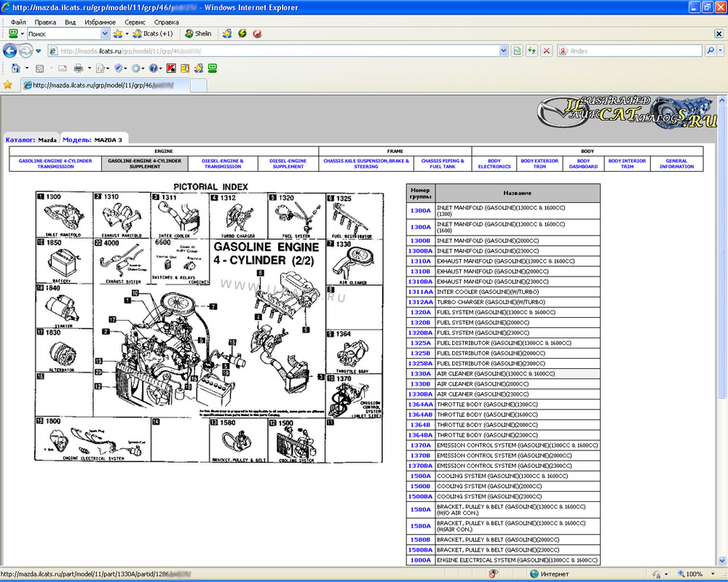This screenshot has width=728, height=582.
Task: Open group 1312AA Turbo Charger link
Action: 420,302
